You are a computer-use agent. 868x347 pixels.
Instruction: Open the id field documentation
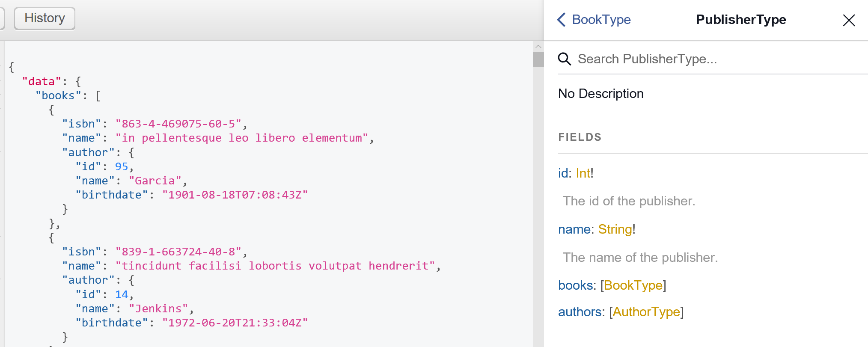[563, 173]
